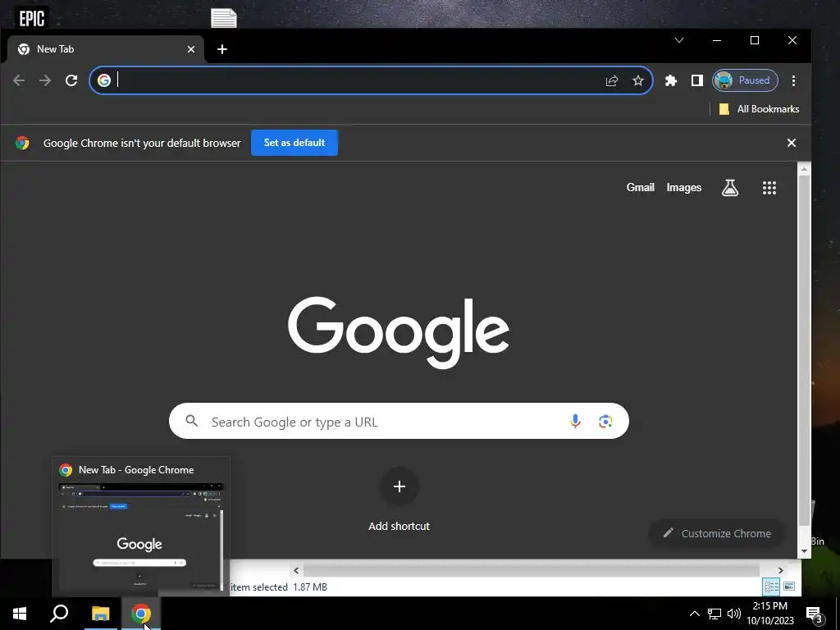
Task: Open the network tray icon
Action: coord(714,614)
